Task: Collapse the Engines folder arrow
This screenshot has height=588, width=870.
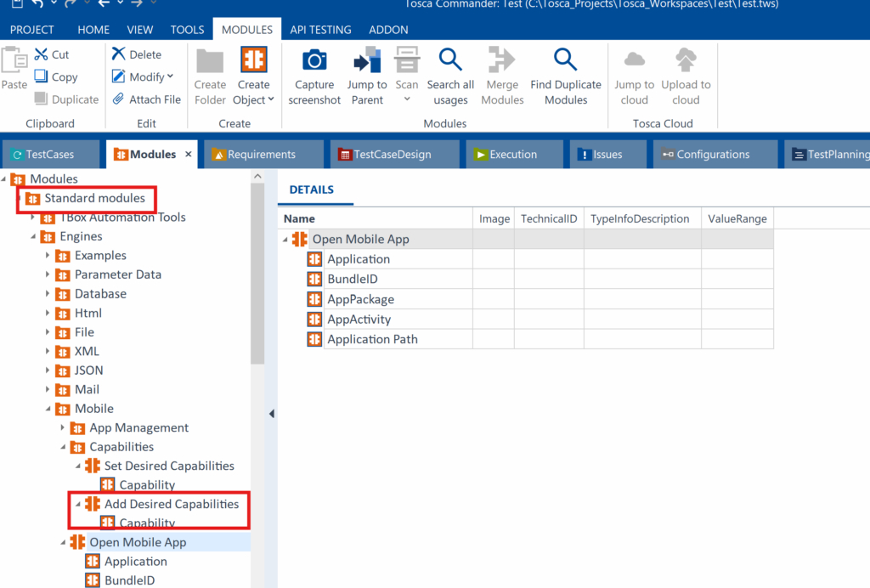Action: [x=33, y=236]
